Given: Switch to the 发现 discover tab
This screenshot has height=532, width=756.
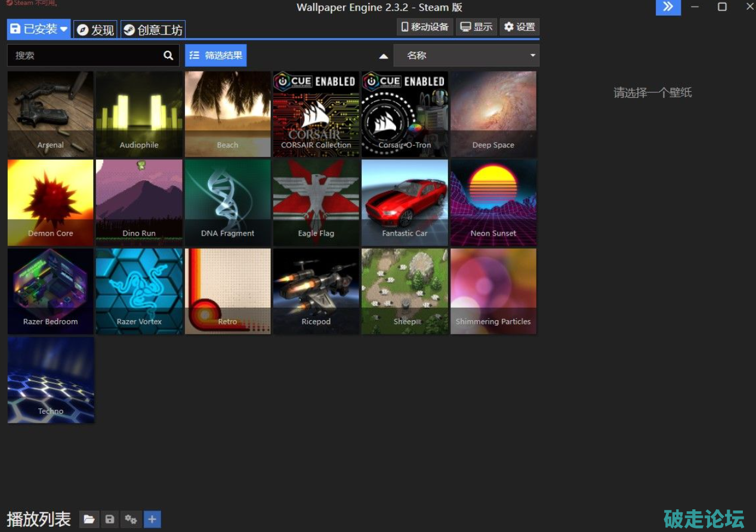Looking at the screenshot, I should click(x=95, y=30).
